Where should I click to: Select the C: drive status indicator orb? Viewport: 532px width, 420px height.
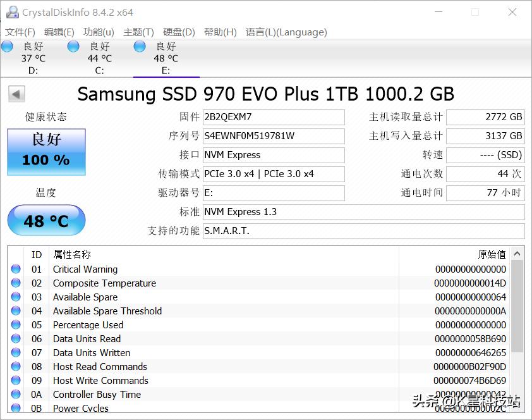click(73, 46)
